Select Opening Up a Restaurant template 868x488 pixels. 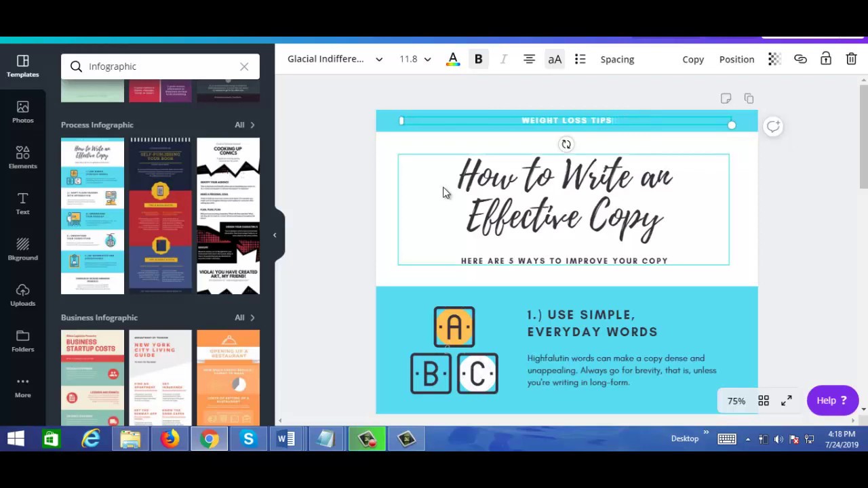pos(228,378)
